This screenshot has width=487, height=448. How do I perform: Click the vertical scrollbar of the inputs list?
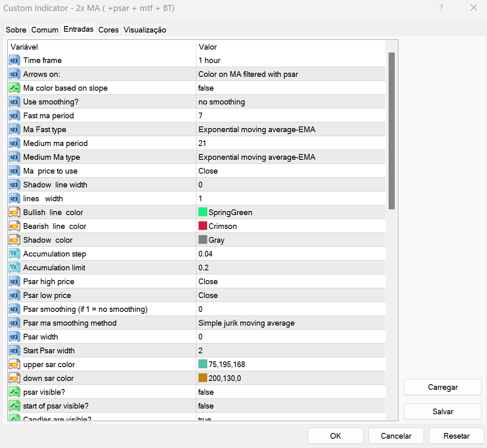391,130
